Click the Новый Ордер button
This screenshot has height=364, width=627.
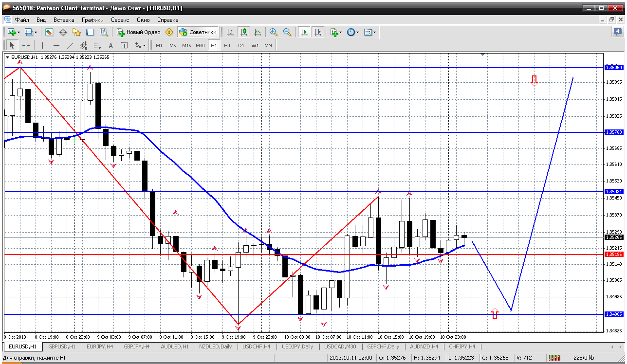tap(139, 32)
